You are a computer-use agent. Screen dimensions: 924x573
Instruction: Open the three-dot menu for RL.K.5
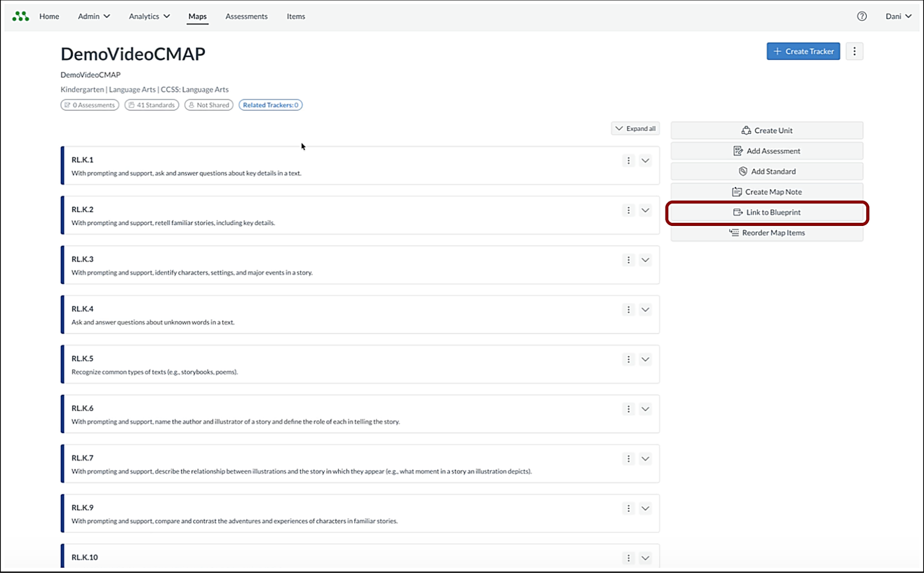pyautogui.click(x=628, y=359)
